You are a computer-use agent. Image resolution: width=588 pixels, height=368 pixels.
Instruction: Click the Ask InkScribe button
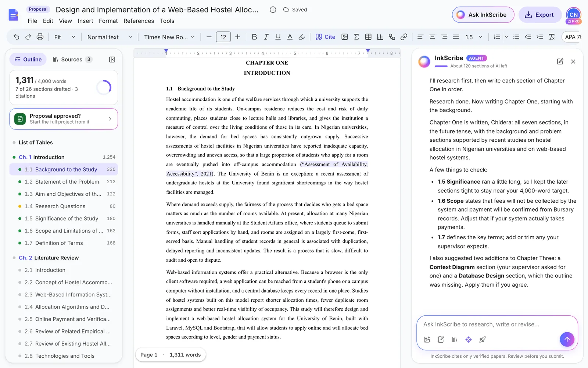point(483,15)
